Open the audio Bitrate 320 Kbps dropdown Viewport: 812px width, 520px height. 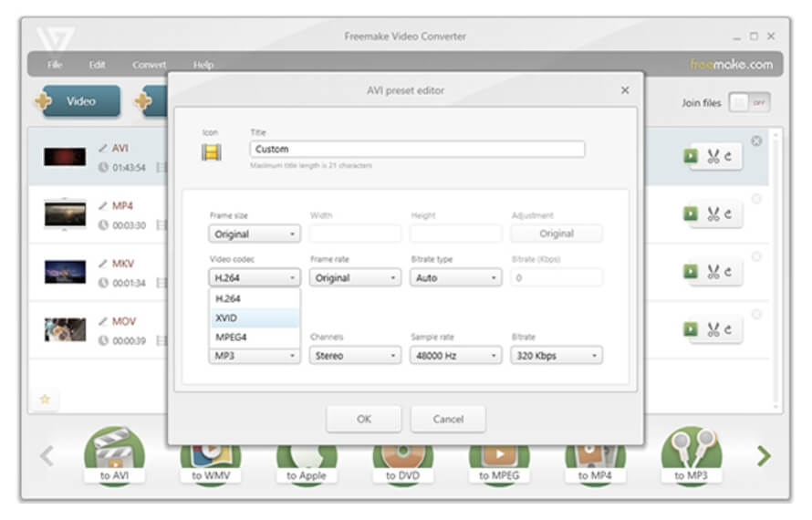click(557, 355)
